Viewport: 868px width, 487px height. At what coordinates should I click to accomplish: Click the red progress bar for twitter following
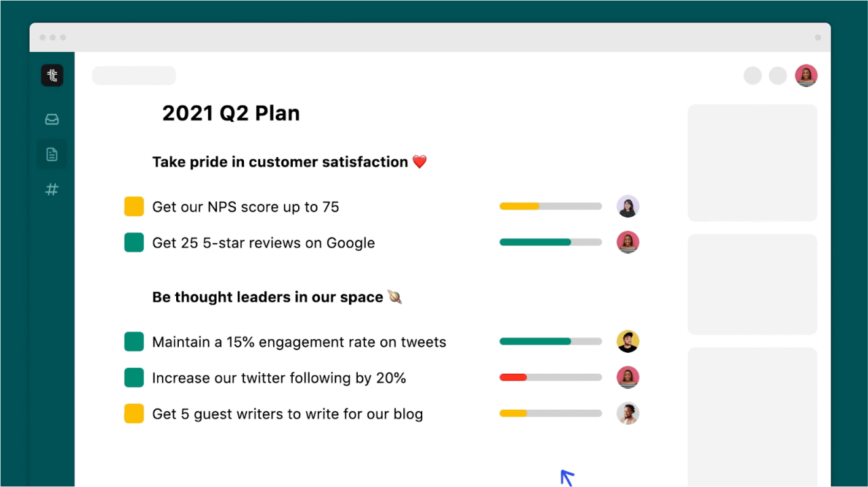[550, 377]
